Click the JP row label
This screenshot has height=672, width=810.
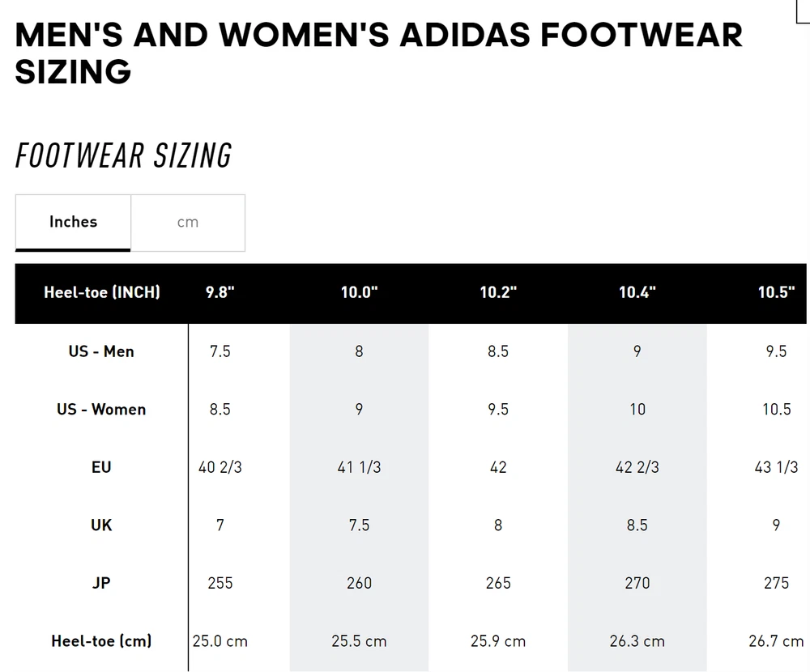tap(101, 583)
